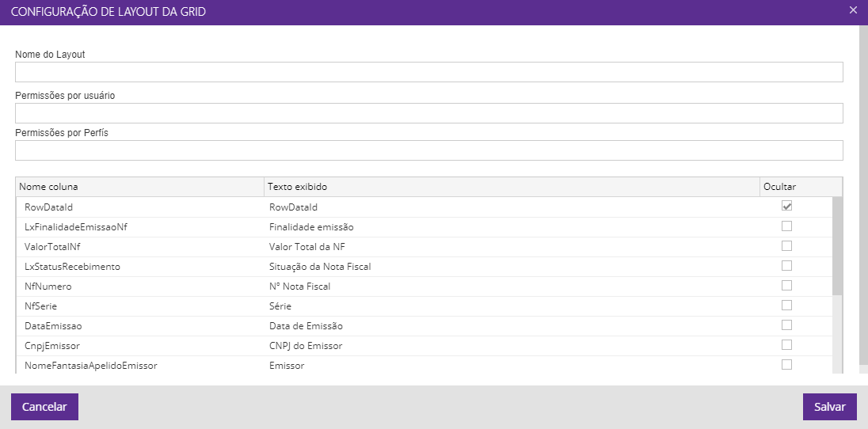
Task: Mark CnpjEmissor column as hidden
Action: pyautogui.click(x=786, y=344)
